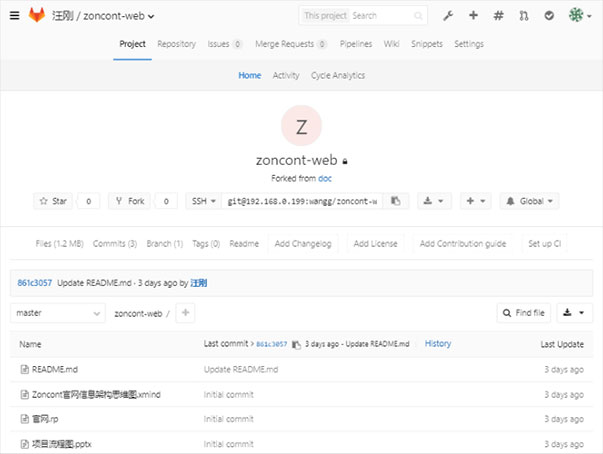Viewport: 603px width, 454px height.
Task: Open the History link
Action: [x=438, y=343]
